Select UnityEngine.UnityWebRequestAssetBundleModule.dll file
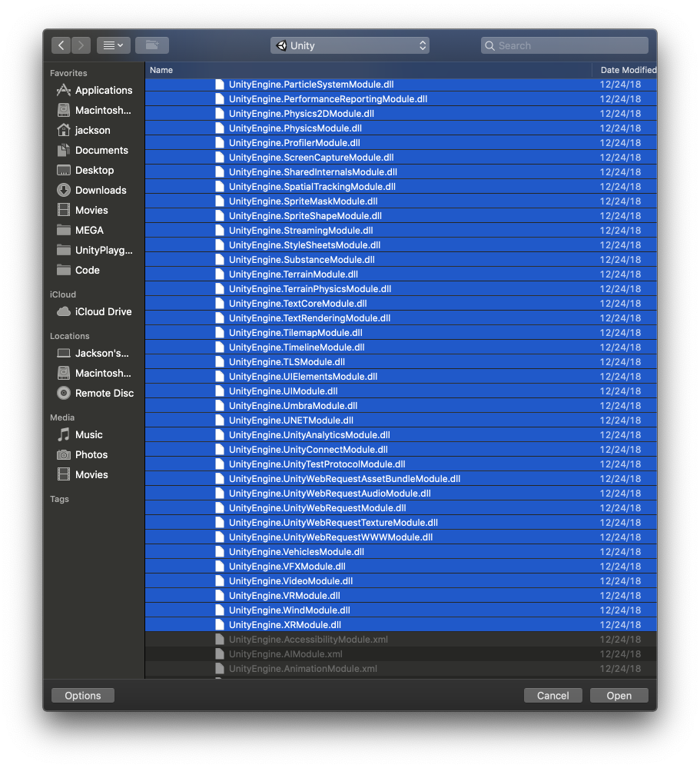This screenshot has width=700, height=768. click(x=401, y=479)
